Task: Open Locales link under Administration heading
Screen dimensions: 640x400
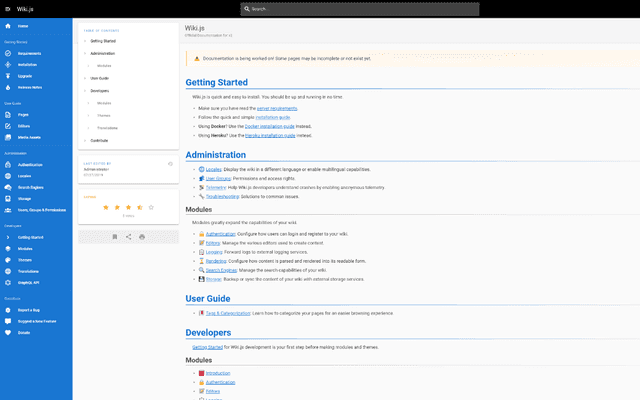Action: click(213, 169)
